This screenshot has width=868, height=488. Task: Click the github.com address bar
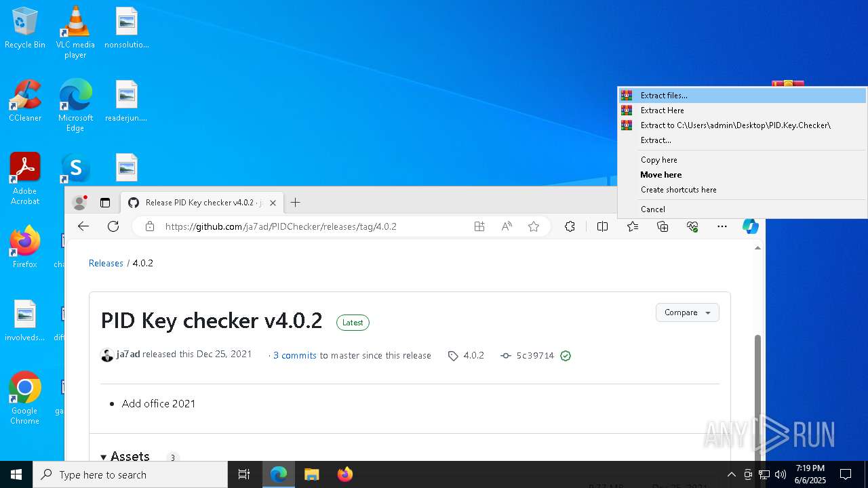281,226
